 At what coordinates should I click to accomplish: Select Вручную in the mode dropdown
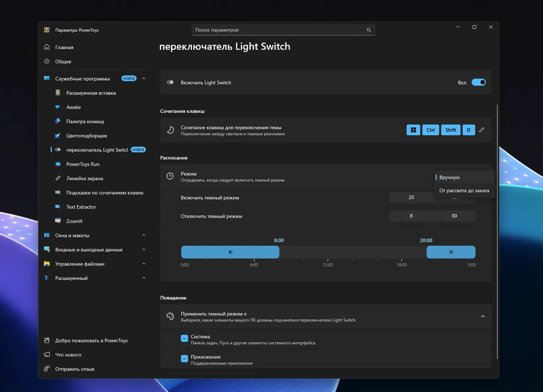(x=464, y=177)
